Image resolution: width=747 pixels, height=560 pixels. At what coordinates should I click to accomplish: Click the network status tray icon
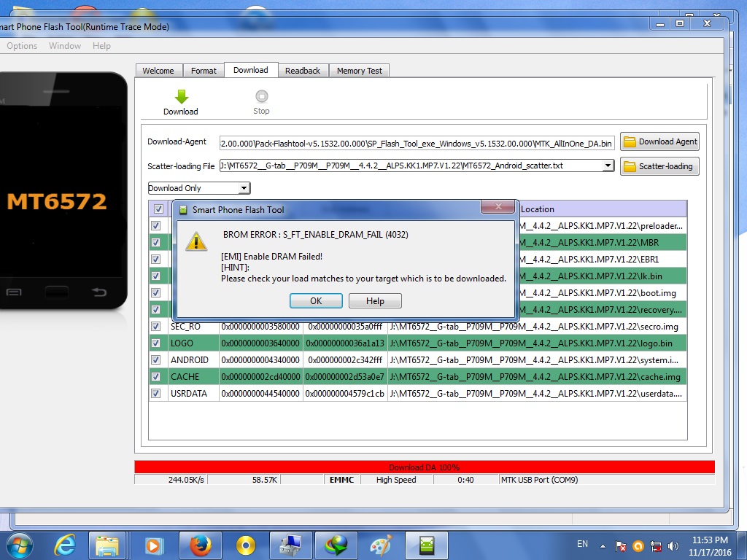(656, 546)
